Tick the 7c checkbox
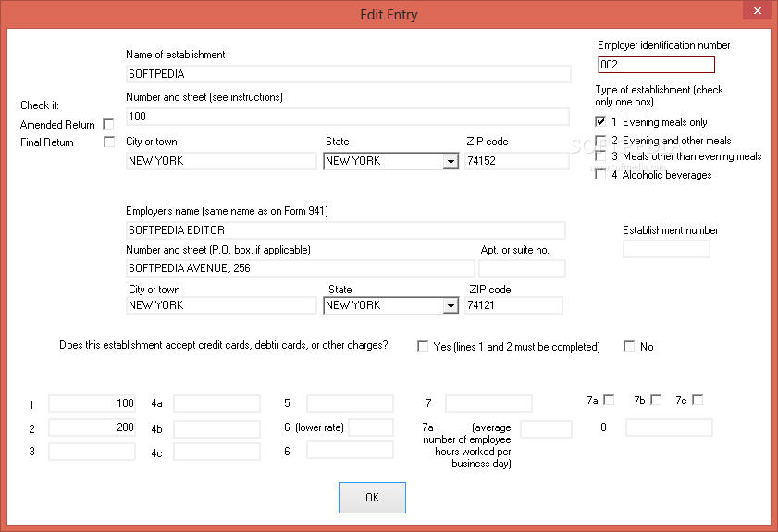Screen dimensions: 778x532 (698, 400)
